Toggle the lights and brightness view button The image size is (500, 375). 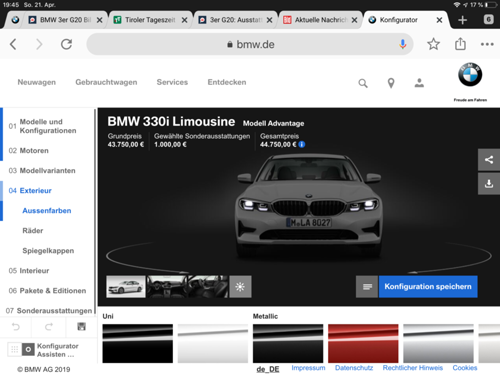[x=240, y=286]
